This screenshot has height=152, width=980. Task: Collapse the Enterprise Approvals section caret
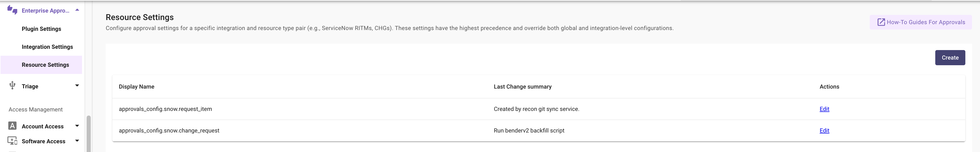(x=77, y=10)
